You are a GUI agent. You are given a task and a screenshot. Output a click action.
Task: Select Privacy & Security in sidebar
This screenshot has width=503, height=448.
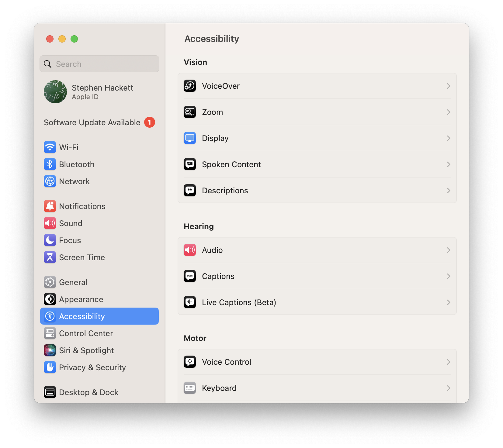(x=92, y=367)
